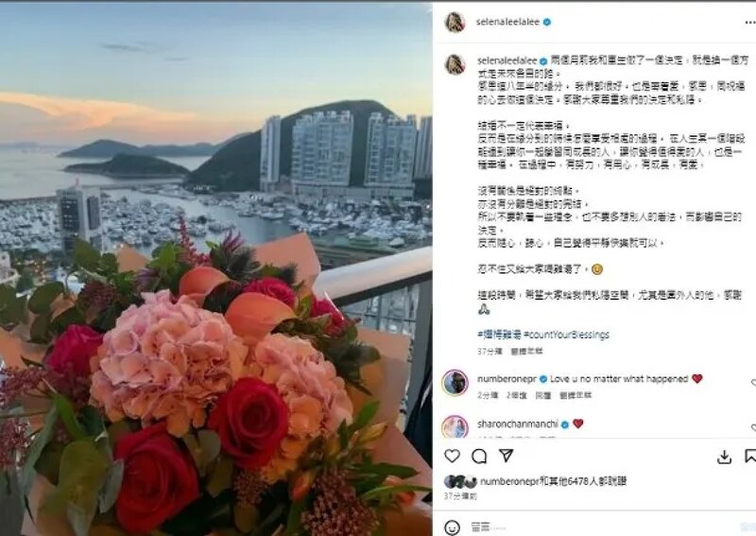
Task: Visit numberonepr commenter profile
Action: [x=507, y=379]
